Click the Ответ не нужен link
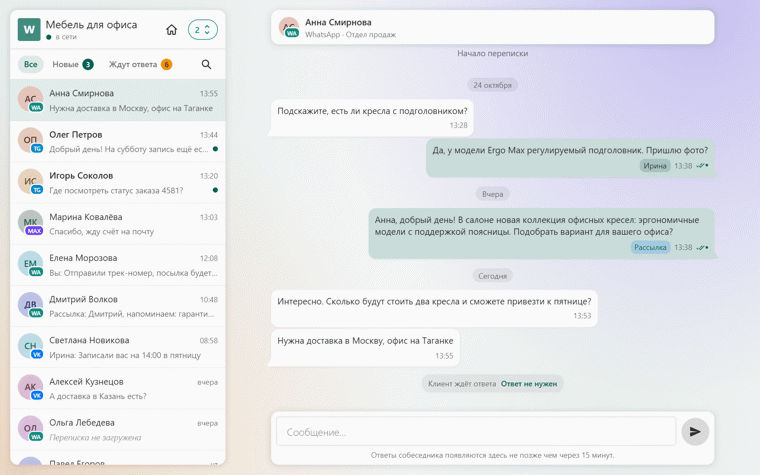Viewport: 760px width, 475px height. 529,384
